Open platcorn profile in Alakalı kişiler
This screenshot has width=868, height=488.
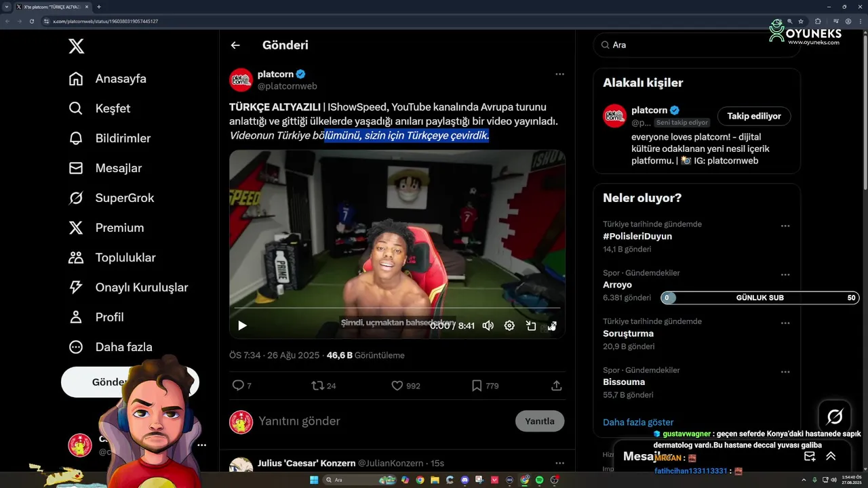649,110
